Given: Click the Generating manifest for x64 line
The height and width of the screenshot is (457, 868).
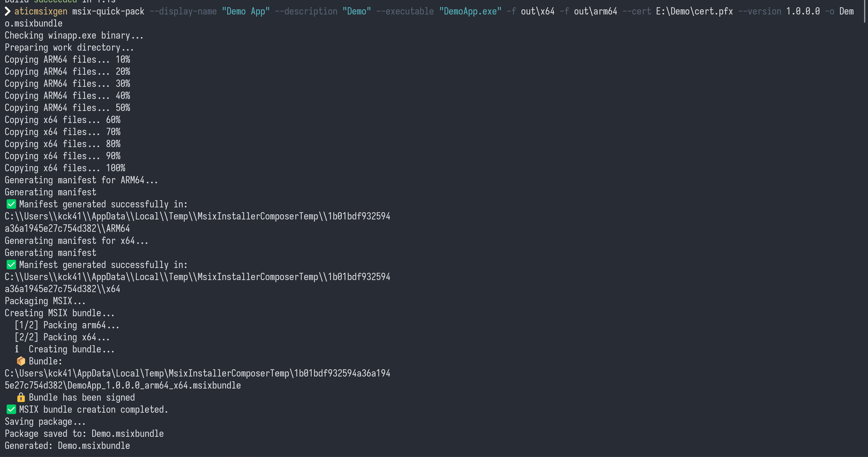Looking at the screenshot, I should [77, 241].
